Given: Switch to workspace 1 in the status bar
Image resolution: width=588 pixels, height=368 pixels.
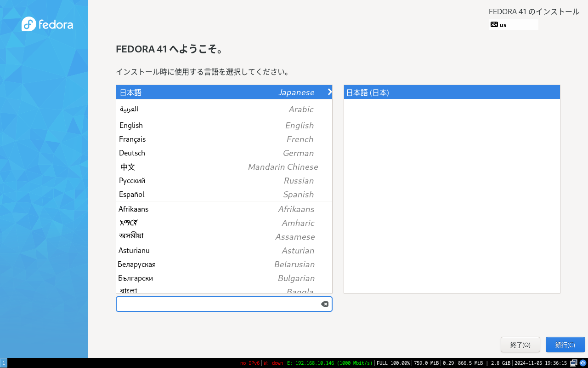Looking at the screenshot, I should [x=4, y=363].
